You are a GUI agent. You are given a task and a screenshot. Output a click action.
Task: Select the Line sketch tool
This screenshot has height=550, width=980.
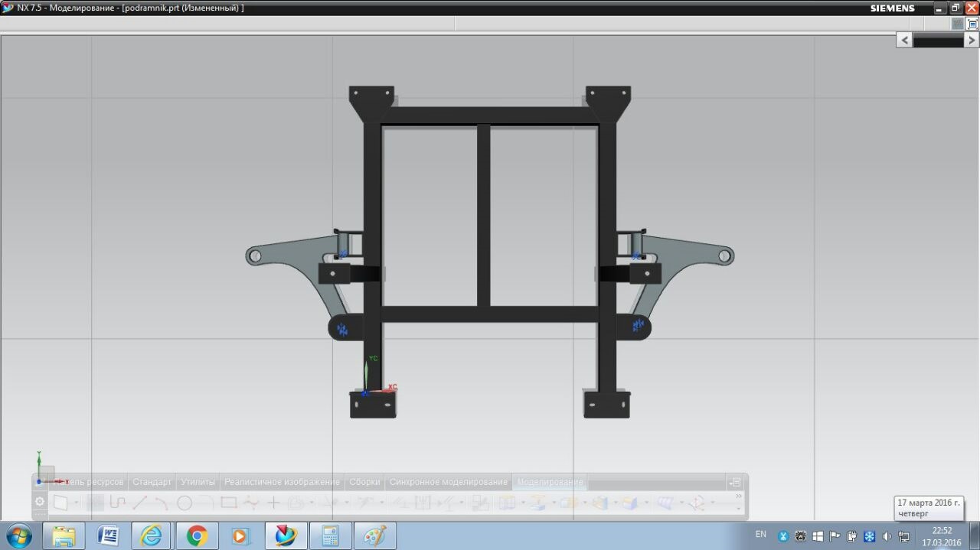pos(139,503)
